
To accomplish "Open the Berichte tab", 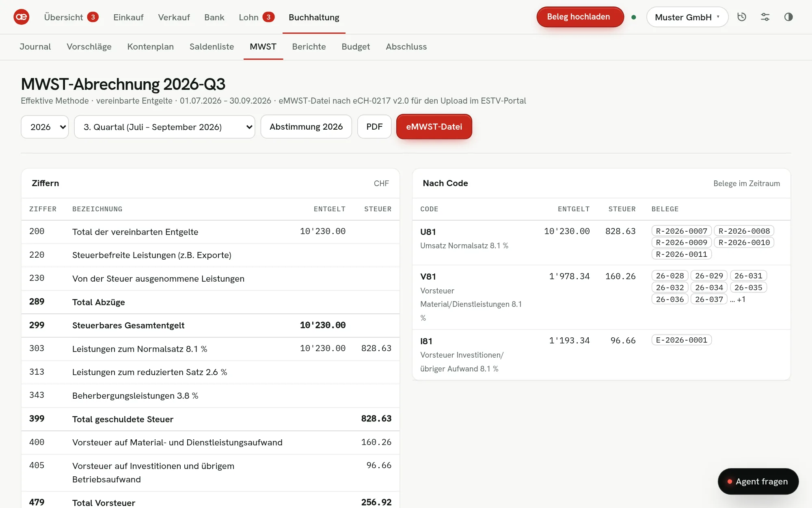I will [309, 47].
